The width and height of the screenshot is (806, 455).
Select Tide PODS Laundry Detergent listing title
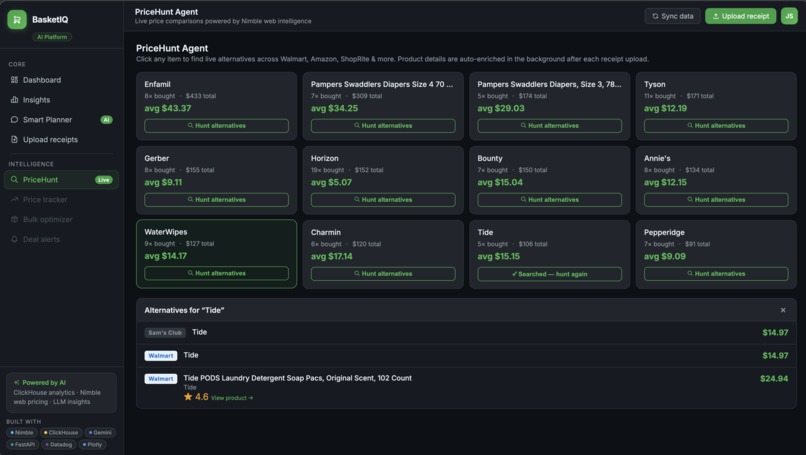298,378
